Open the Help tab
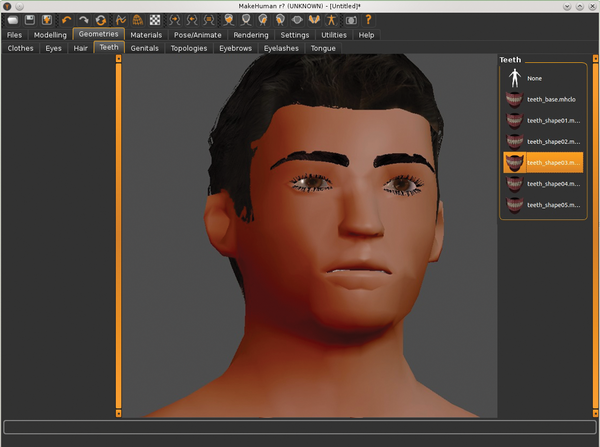This screenshot has width=600, height=447. [x=366, y=35]
